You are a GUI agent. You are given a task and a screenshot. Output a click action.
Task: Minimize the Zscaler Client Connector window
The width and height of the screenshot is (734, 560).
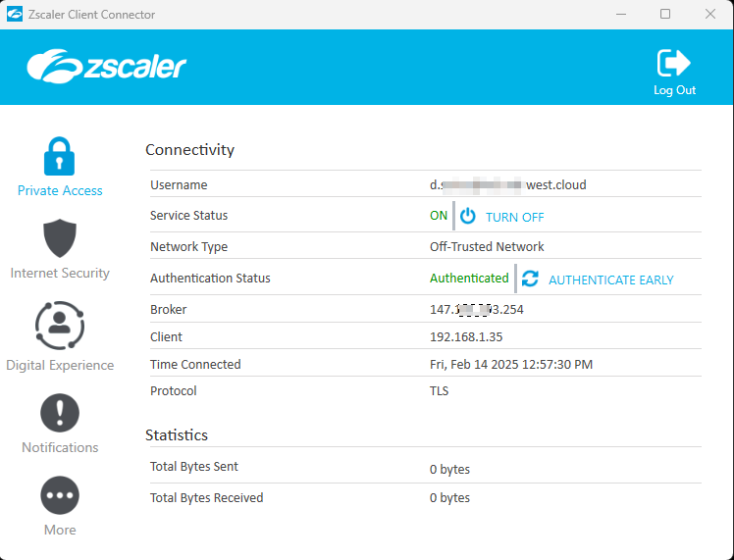tap(621, 15)
